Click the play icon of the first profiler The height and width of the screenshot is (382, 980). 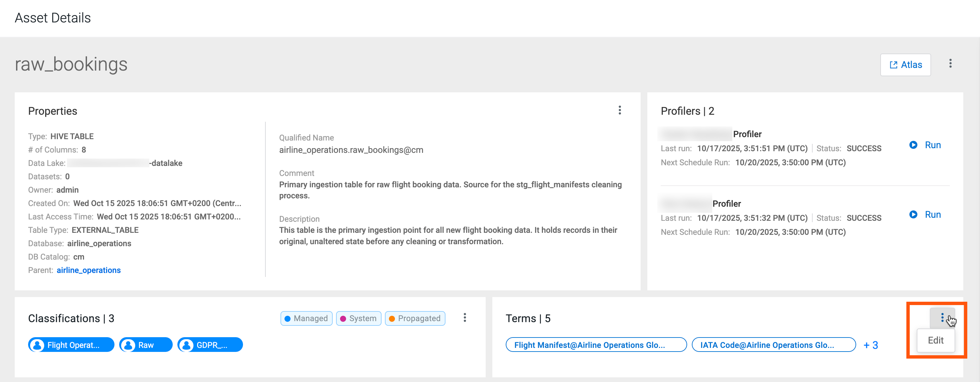tap(913, 145)
